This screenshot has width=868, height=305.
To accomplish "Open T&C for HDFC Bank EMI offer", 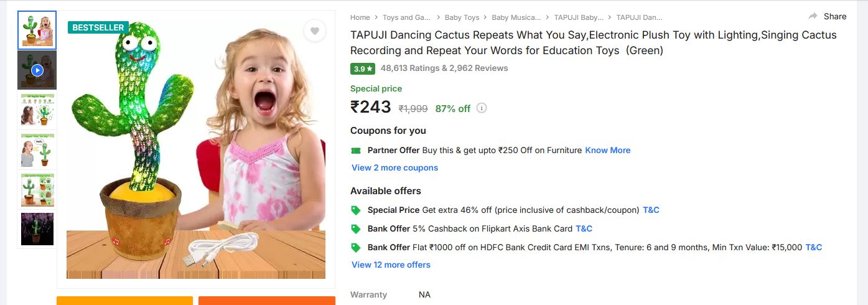I will pos(813,247).
